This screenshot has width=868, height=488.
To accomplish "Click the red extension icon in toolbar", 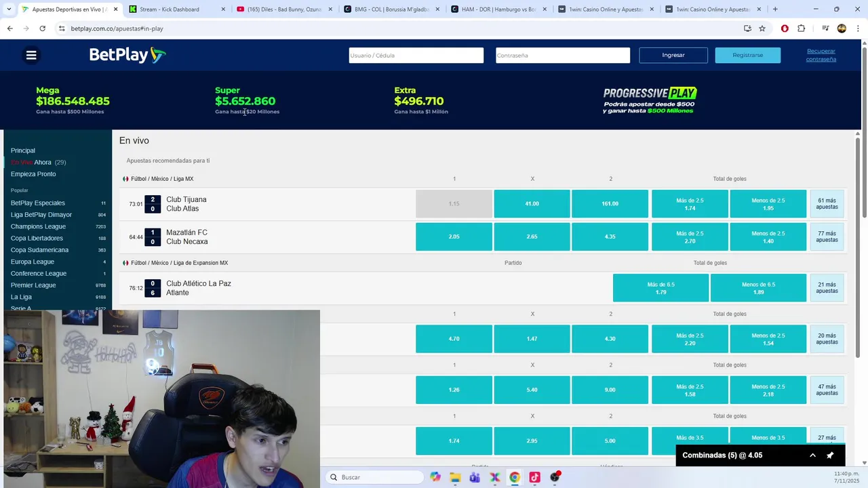I will point(785,28).
